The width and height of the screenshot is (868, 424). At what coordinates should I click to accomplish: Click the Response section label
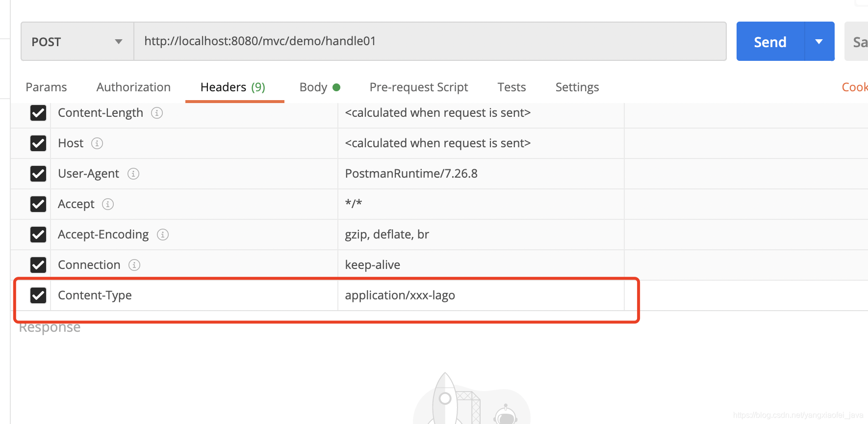[50, 328]
